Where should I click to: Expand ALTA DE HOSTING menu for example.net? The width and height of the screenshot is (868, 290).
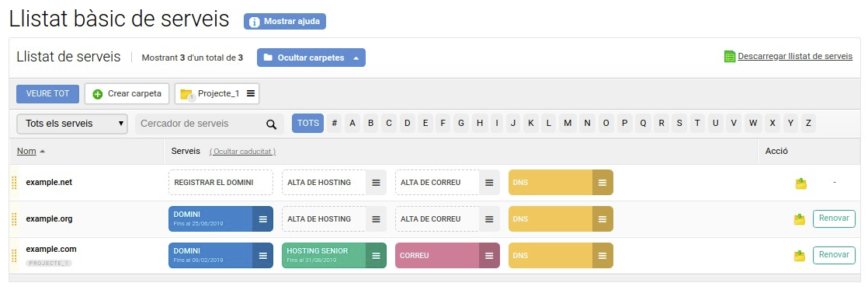(x=376, y=183)
